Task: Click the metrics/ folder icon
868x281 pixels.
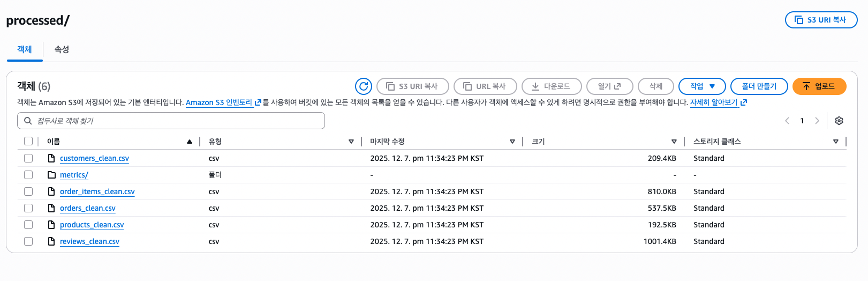Action: 51,175
